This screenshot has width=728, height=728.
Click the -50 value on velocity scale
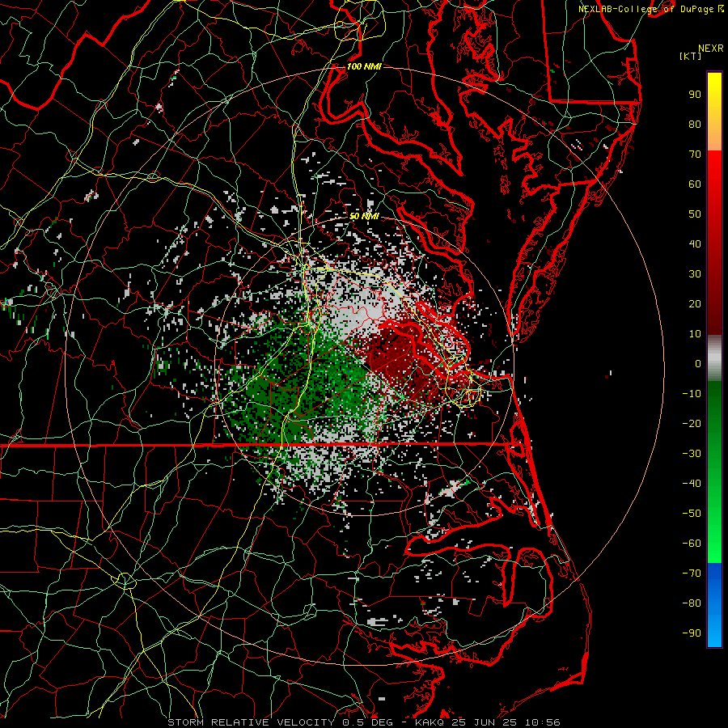click(692, 514)
